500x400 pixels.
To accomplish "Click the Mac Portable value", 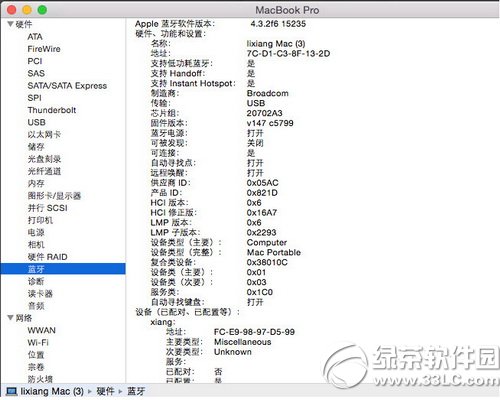I will pyautogui.click(x=274, y=252).
